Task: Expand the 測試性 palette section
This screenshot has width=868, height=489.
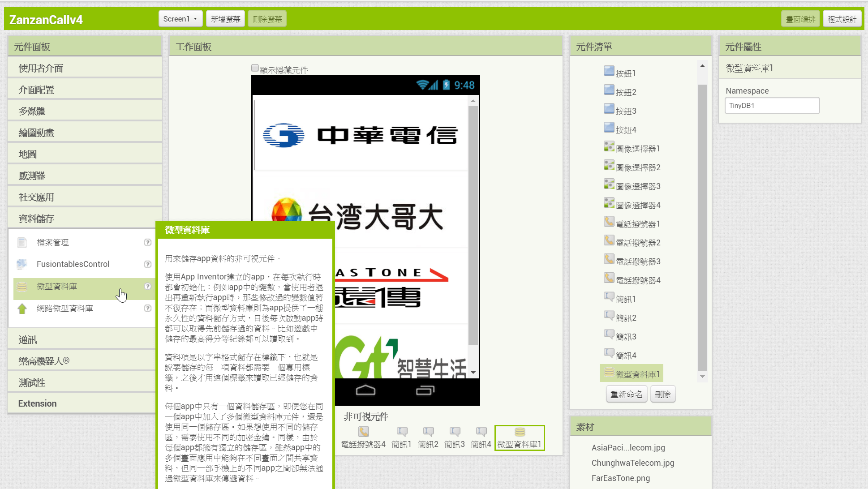Action: click(82, 382)
